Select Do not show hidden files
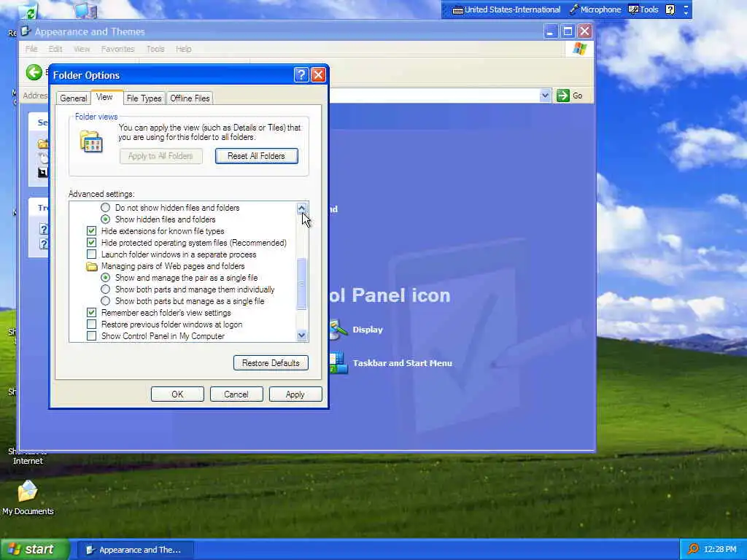The image size is (747, 560). click(105, 208)
